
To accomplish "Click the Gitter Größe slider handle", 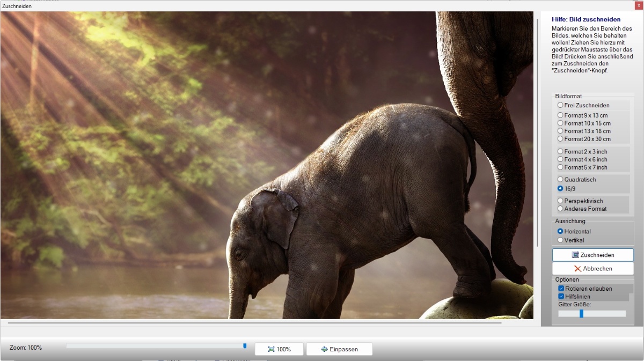I will click(581, 313).
